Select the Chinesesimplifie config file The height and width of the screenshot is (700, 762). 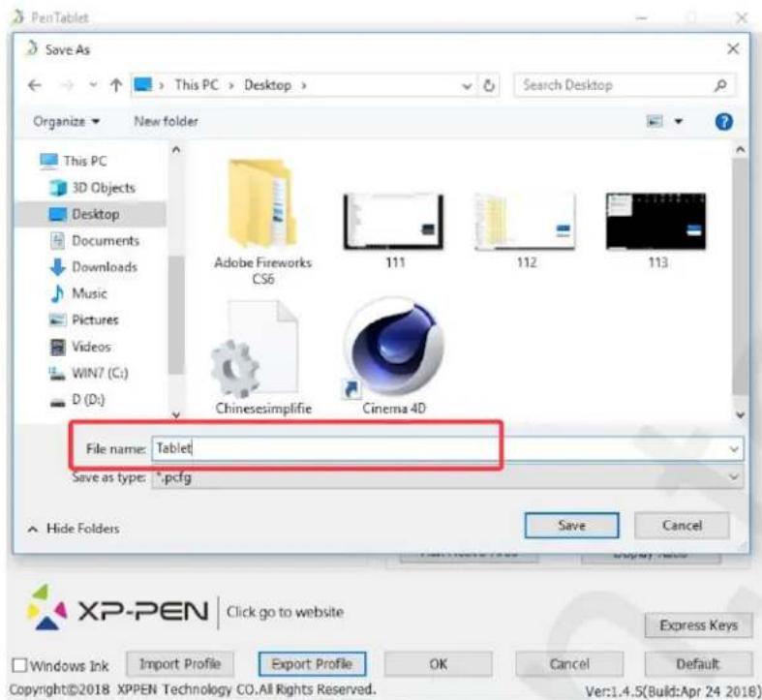[x=262, y=357]
